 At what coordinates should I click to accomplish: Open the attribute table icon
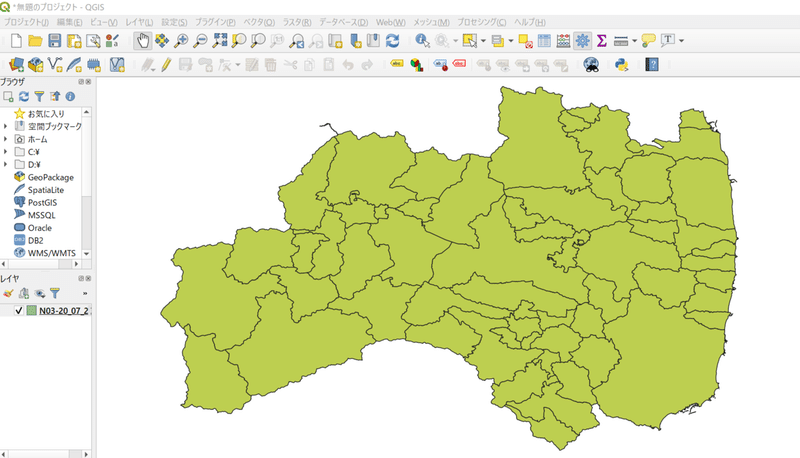tap(544, 41)
